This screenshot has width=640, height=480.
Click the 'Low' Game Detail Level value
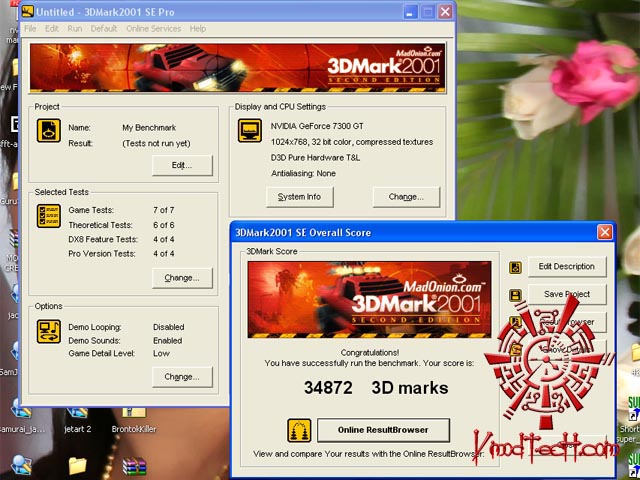tap(161, 353)
